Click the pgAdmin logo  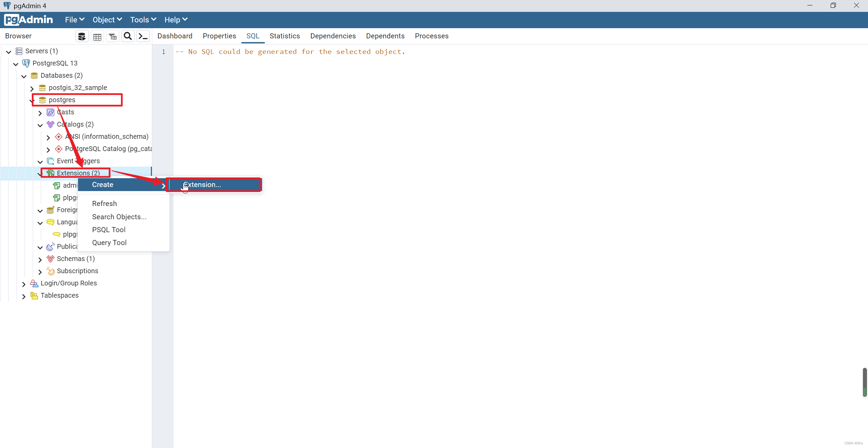28,20
